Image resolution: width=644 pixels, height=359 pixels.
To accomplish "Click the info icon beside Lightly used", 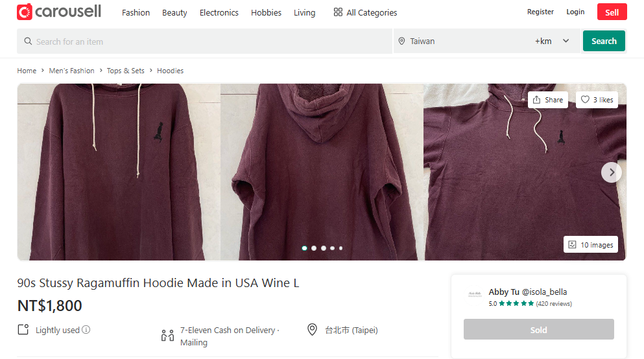I will pos(86,330).
